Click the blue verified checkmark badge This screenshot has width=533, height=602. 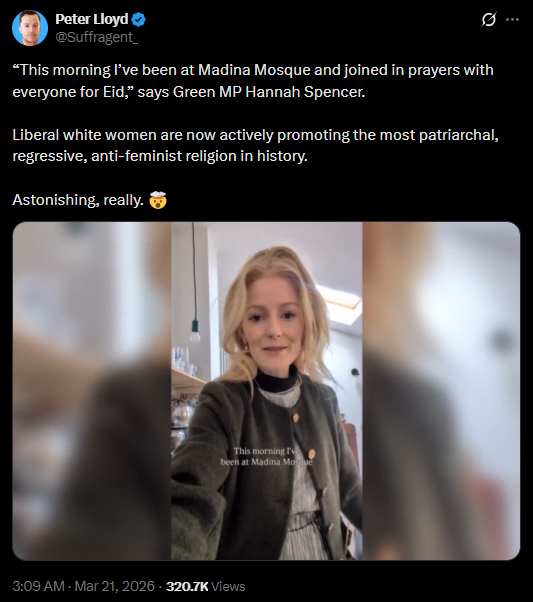[138, 19]
